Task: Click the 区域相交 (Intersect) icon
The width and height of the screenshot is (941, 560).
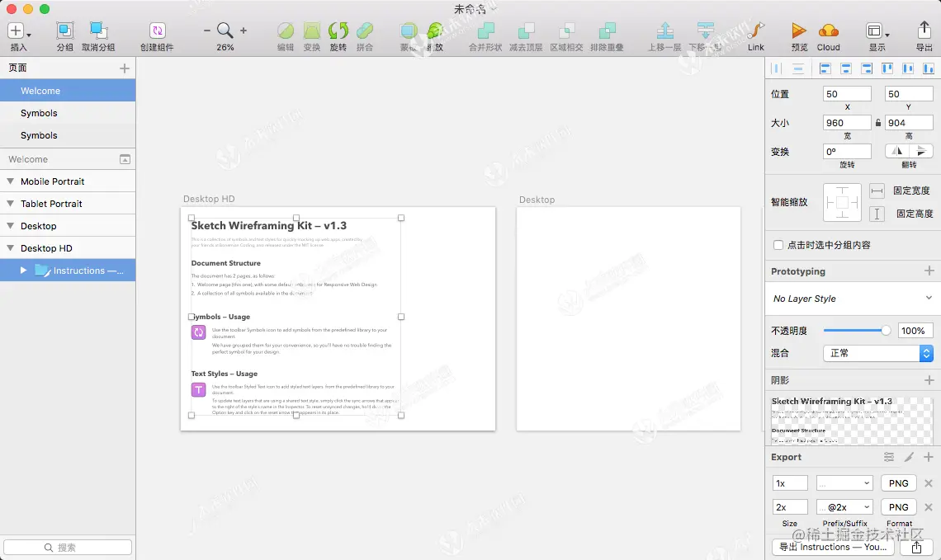Action: click(x=566, y=31)
